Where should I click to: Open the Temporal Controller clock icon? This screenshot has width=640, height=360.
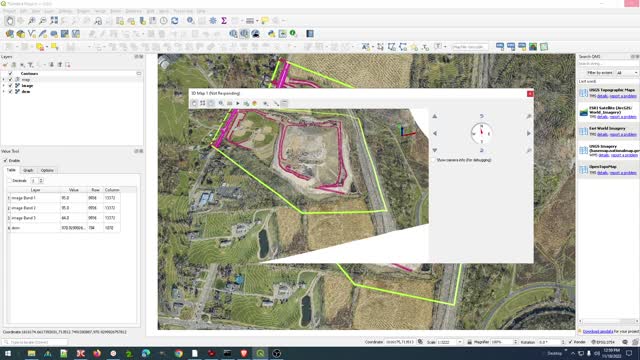click(164, 20)
